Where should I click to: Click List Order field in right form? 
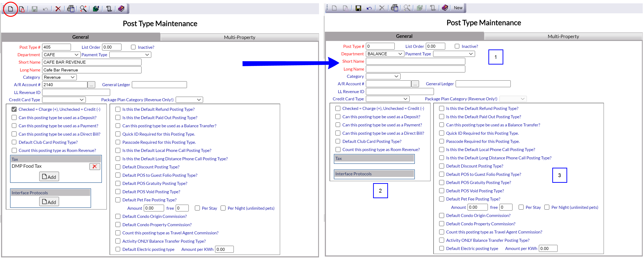tap(436, 46)
